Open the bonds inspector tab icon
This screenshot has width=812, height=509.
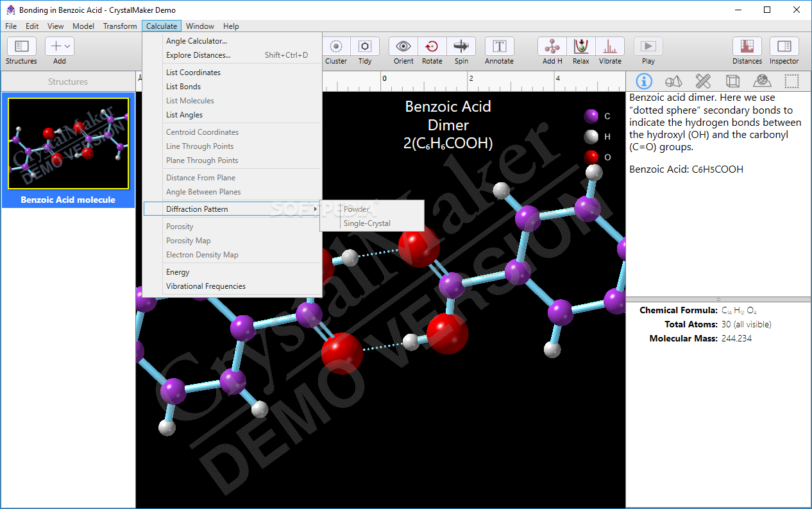point(703,81)
